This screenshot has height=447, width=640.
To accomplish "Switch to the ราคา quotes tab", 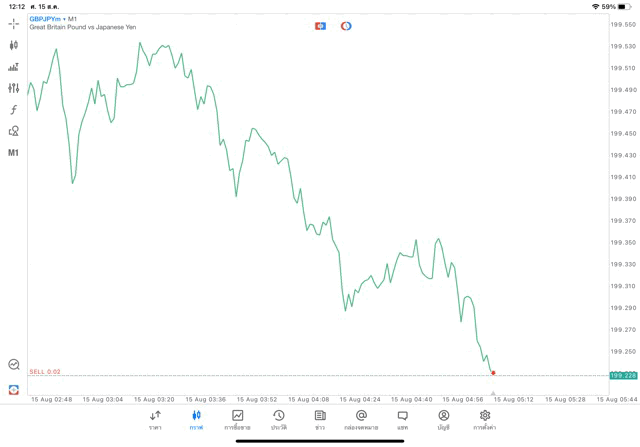I will 155,420.
